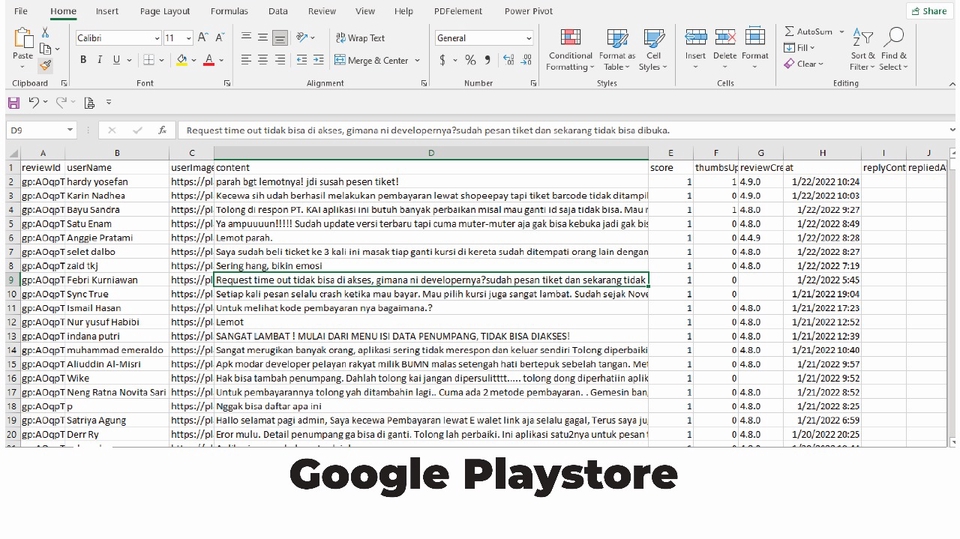
Task: Apply the yellow fill color bucket
Action: click(x=182, y=60)
